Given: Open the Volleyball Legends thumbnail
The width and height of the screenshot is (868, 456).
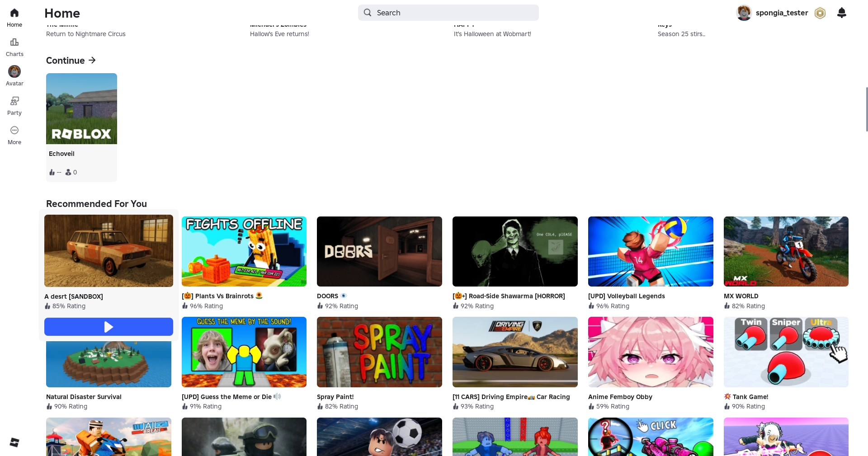Looking at the screenshot, I should point(651,251).
